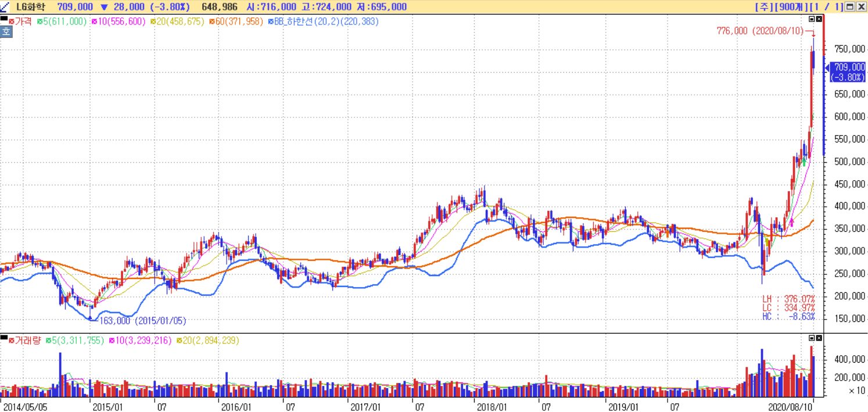
Task: Click the 2018/01 date axis label
Action: [493, 406]
